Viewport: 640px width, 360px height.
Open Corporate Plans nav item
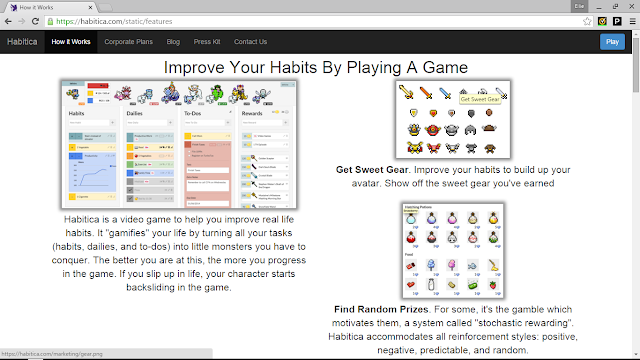[128, 42]
